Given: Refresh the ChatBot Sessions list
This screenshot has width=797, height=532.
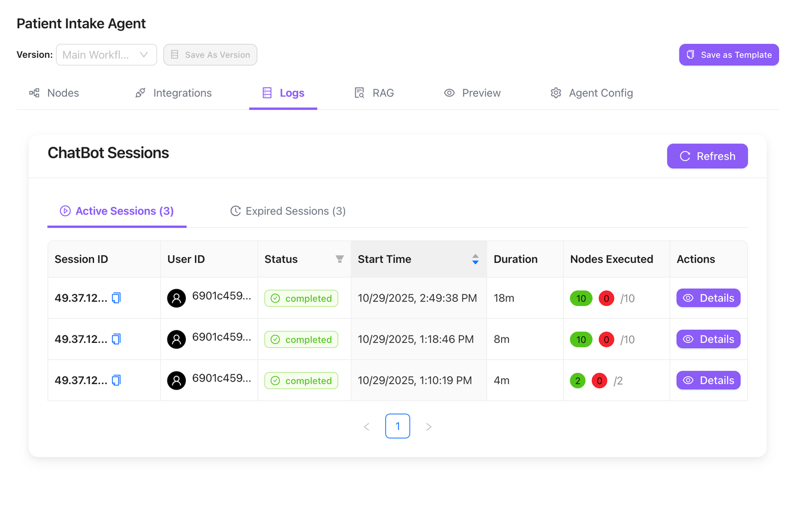Looking at the screenshot, I should pyautogui.click(x=707, y=156).
